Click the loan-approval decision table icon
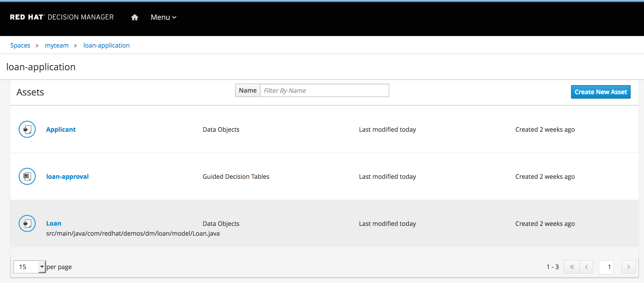This screenshot has width=644, height=283. pos(27,176)
